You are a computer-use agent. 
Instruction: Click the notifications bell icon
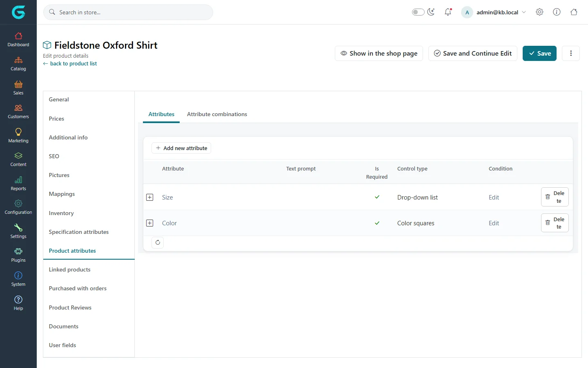coord(448,12)
